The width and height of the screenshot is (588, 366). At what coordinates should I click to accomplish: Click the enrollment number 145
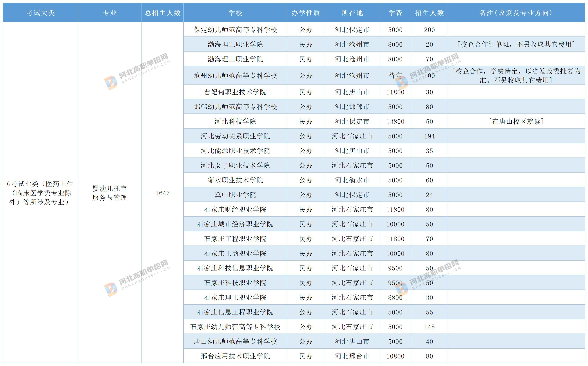429,327
